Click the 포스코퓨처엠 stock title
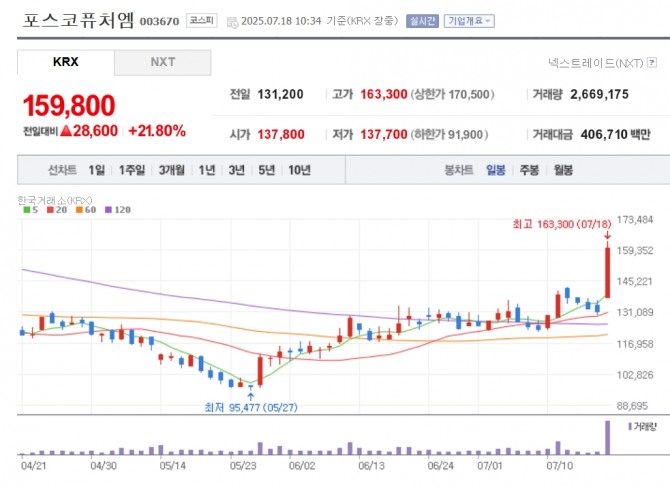Screen dimensions: 670x487 click(79, 20)
